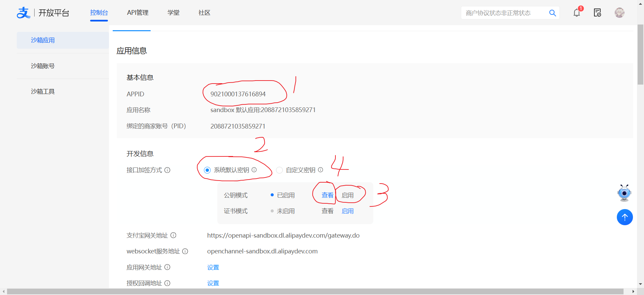Open the document list icon in header
The image size is (644, 295).
[597, 13]
